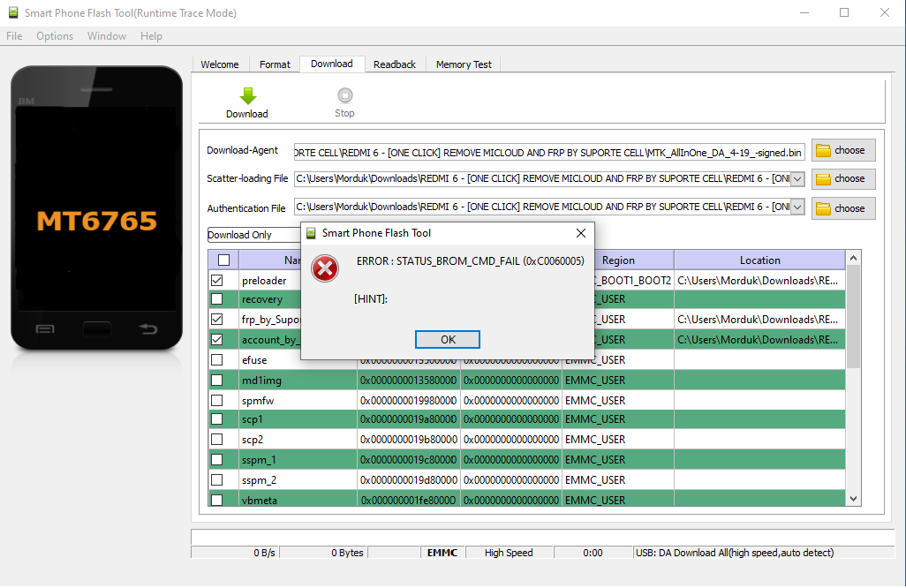Click the Location column header
Screen dimensions: 906x588
click(x=759, y=260)
